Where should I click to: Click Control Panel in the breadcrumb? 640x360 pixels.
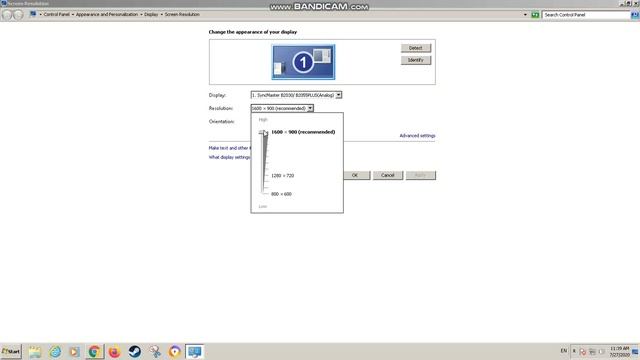[56, 14]
